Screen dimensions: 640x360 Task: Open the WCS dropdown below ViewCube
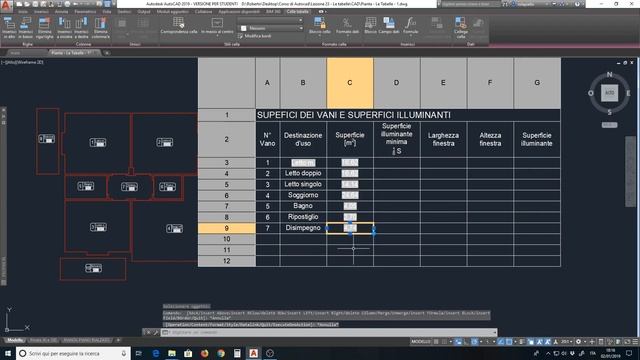click(609, 125)
